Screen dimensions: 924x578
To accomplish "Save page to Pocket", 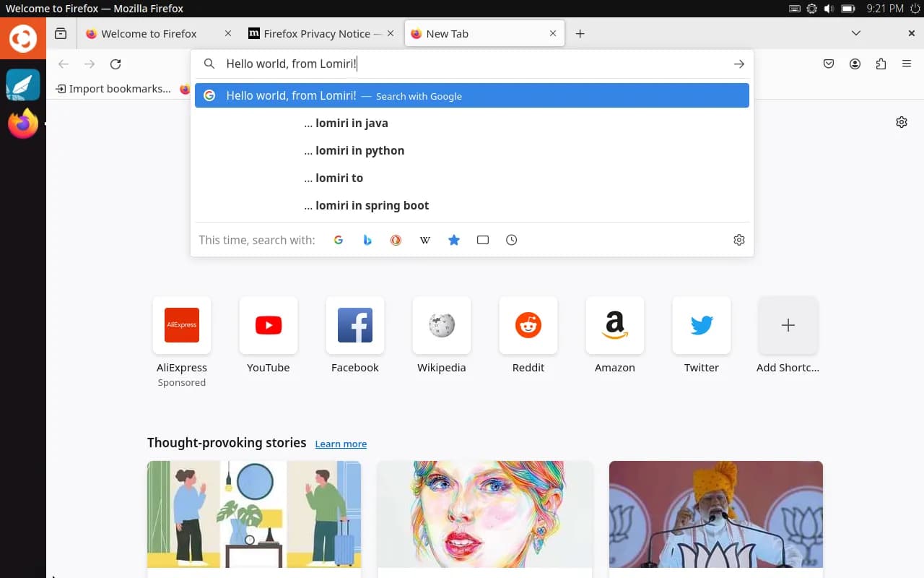I will (828, 64).
